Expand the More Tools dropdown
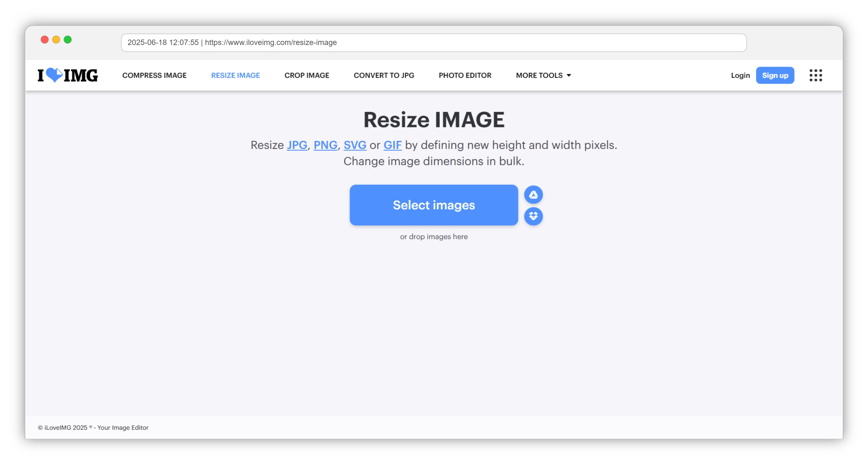868x464 pixels. tap(543, 75)
